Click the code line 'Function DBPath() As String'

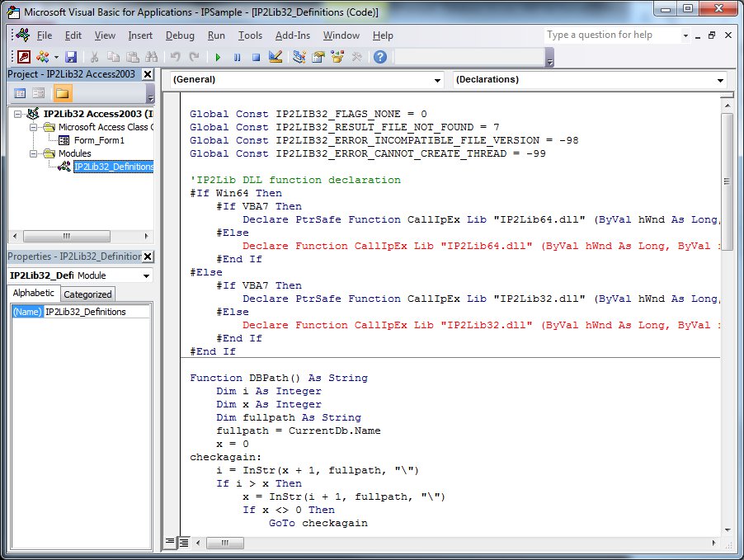279,379
